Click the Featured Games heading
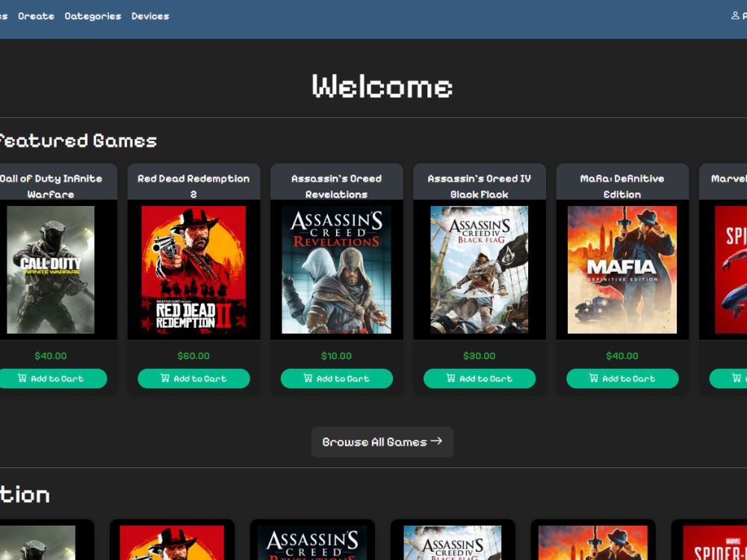Image resolution: width=747 pixels, height=560 pixels. tap(77, 141)
